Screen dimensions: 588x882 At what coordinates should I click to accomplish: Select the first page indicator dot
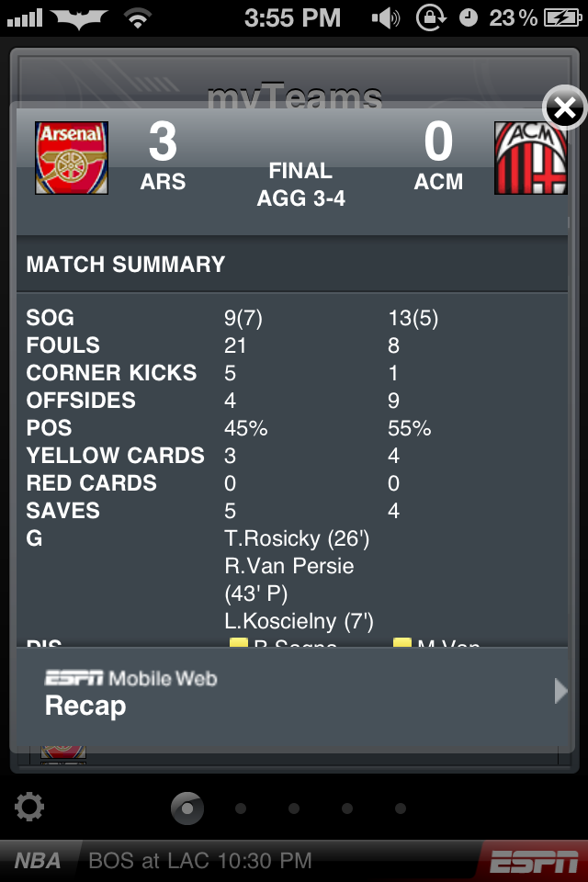(x=187, y=808)
